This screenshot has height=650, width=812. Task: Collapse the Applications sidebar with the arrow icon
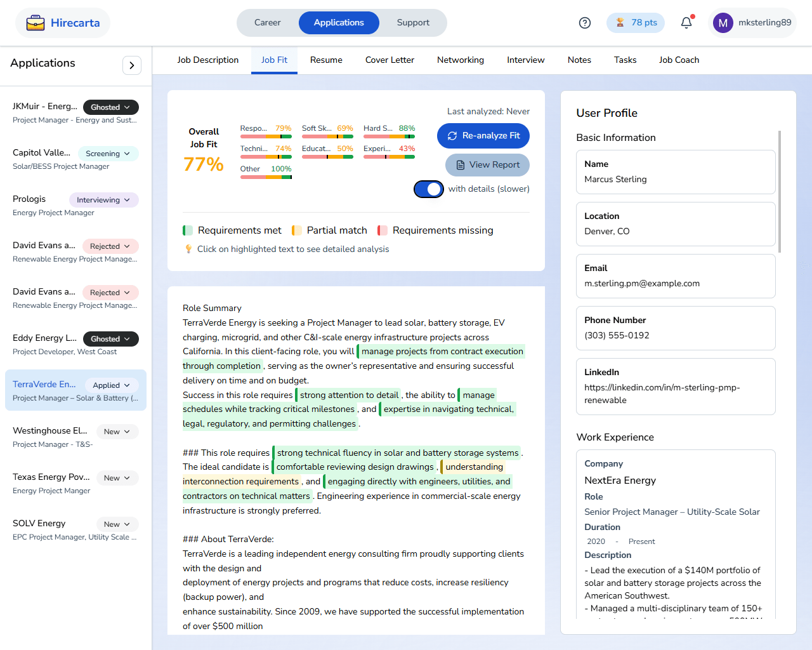coord(131,65)
